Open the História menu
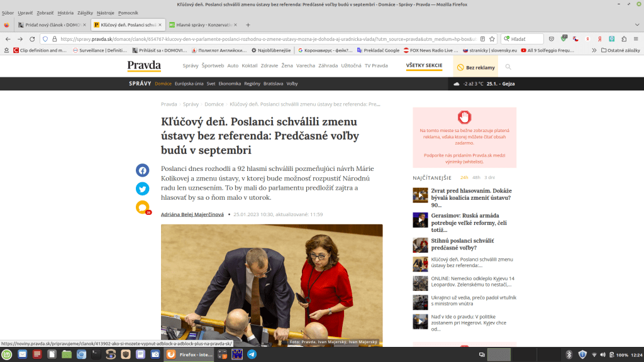Viewport: 644px width, 362px height. (x=65, y=13)
